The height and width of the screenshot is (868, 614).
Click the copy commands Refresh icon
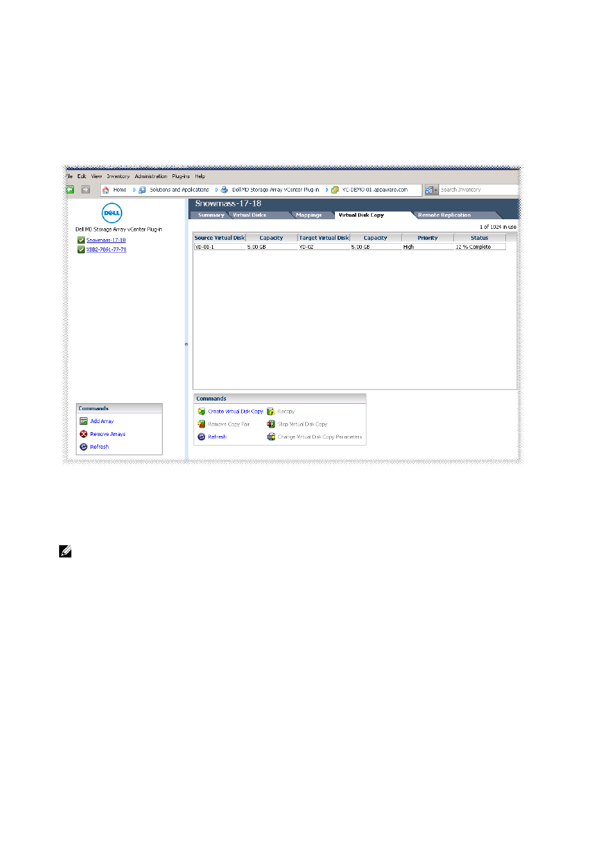(x=201, y=437)
